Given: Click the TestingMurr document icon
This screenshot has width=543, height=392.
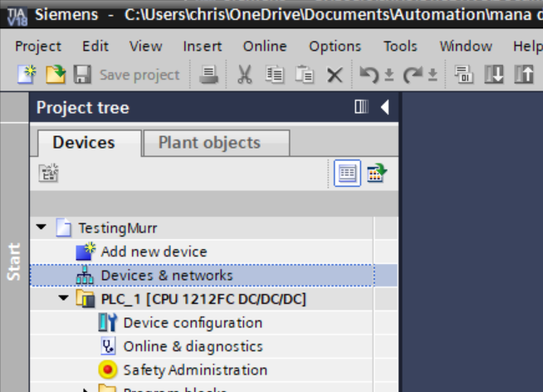Looking at the screenshot, I should pos(64,228).
